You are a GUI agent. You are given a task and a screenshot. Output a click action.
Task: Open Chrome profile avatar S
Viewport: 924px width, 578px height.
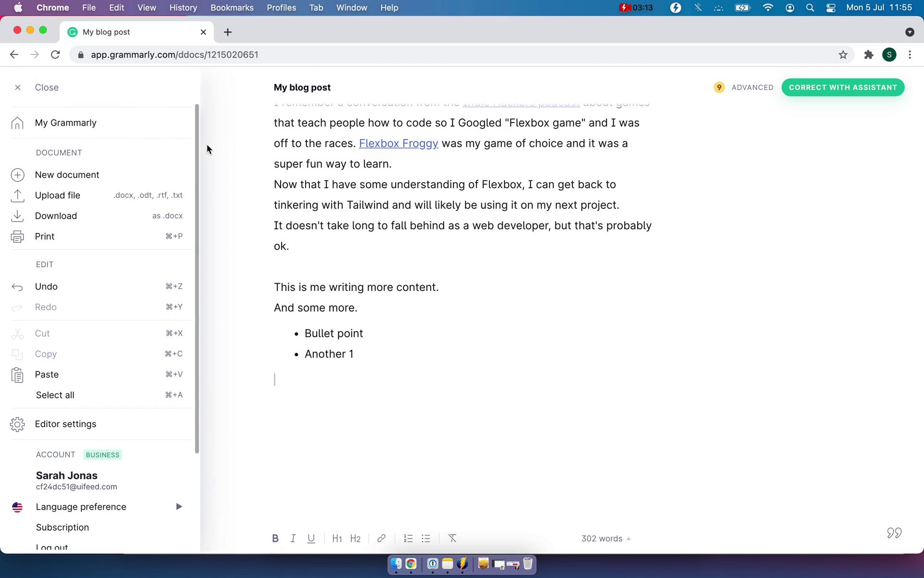point(889,55)
